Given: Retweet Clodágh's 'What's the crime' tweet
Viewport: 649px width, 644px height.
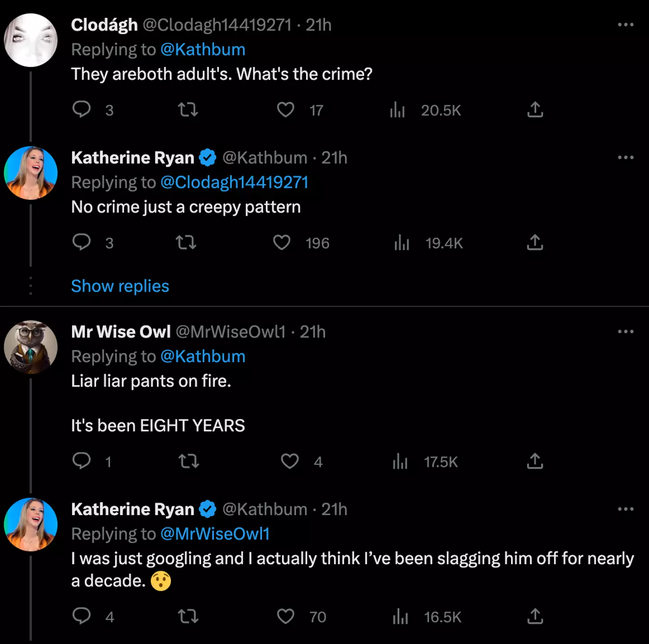Looking at the screenshot, I should click(x=188, y=109).
